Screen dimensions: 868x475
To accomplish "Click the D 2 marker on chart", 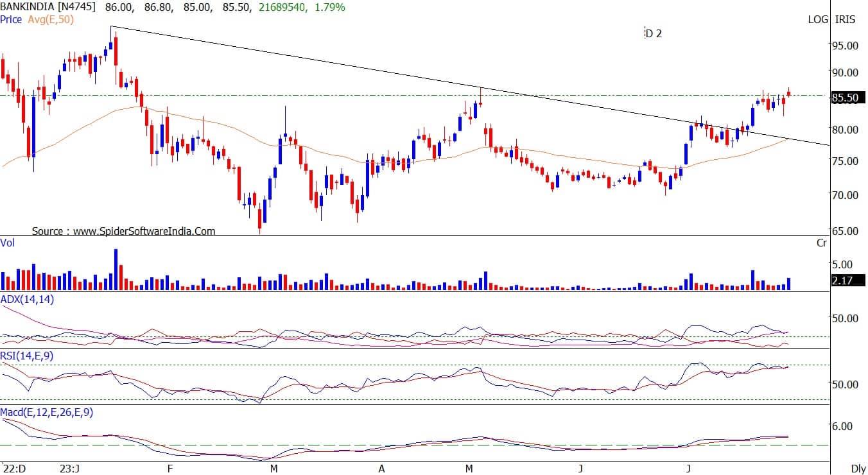I will [653, 33].
